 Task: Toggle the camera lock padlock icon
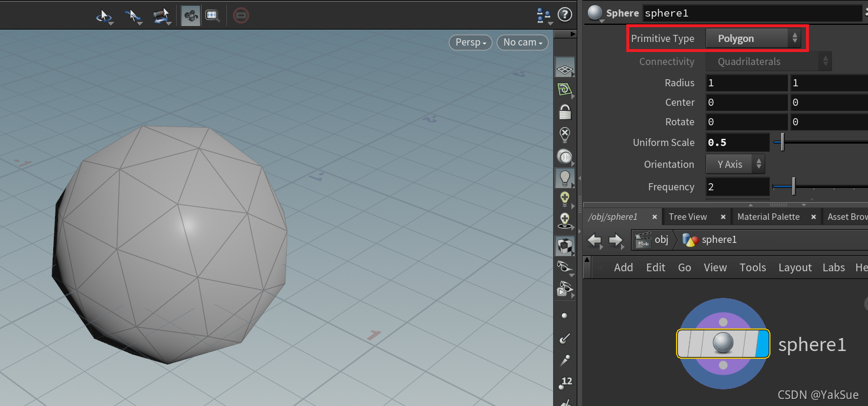pyautogui.click(x=565, y=112)
